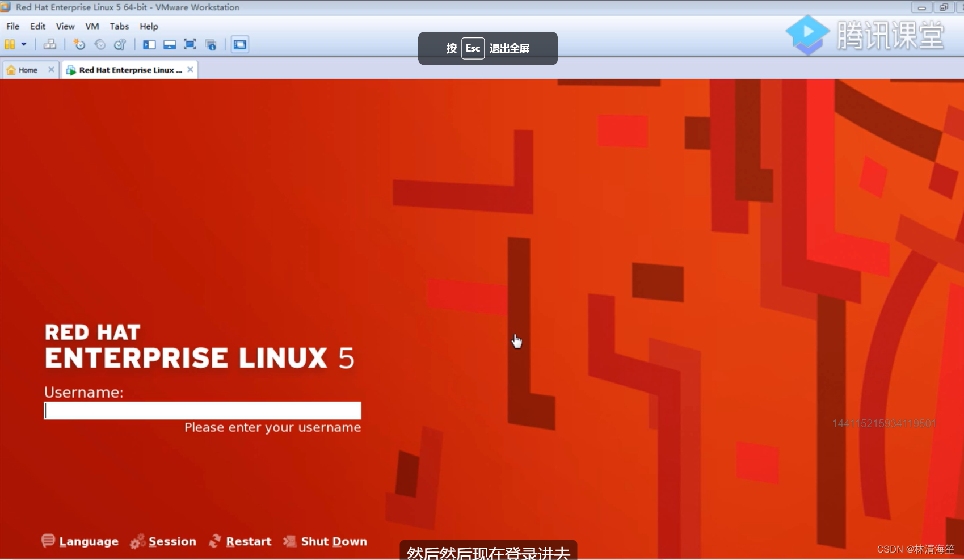Select the Red Hat Enterprise Linux tab
The width and height of the screenshot is (964, 560).
click(x=130, y=70)
